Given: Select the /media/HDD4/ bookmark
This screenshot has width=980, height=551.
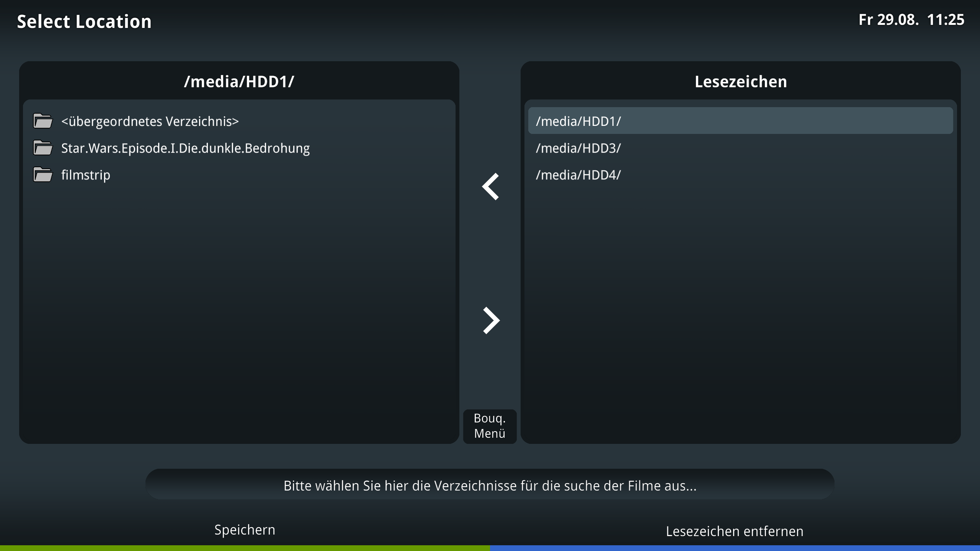Looking at the screenshot, I should point(578,175).
